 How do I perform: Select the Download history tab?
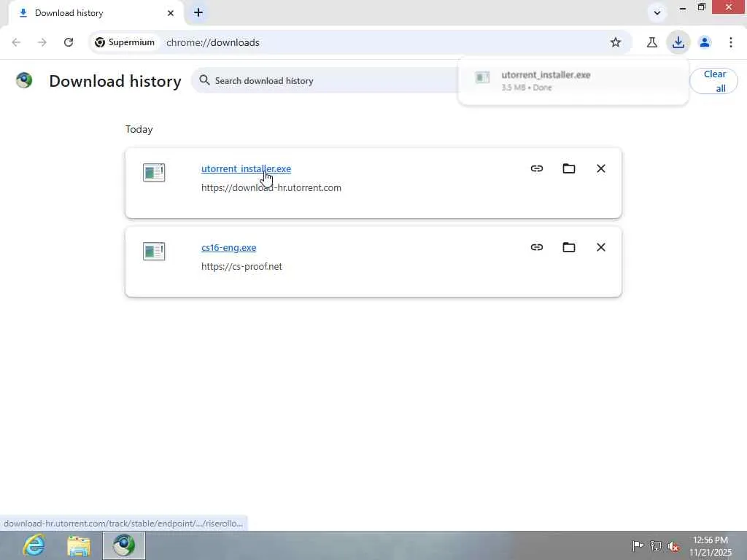click(96, 13)
